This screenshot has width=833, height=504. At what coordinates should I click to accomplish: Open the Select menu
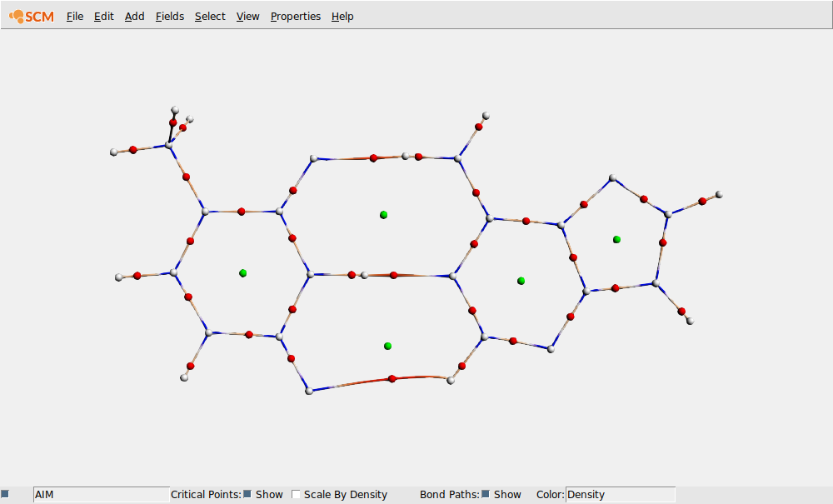pyautogui.click(x=209, y=16)
